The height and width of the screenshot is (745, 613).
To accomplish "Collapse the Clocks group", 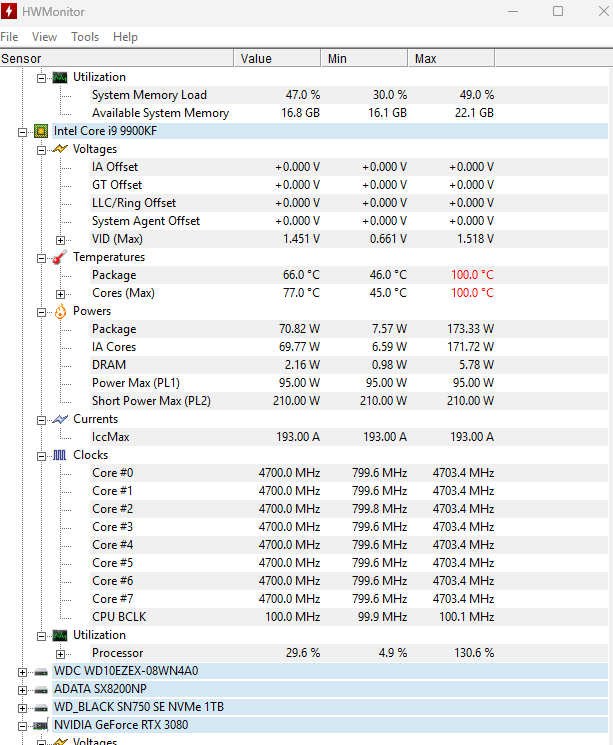I will point(42,456).
